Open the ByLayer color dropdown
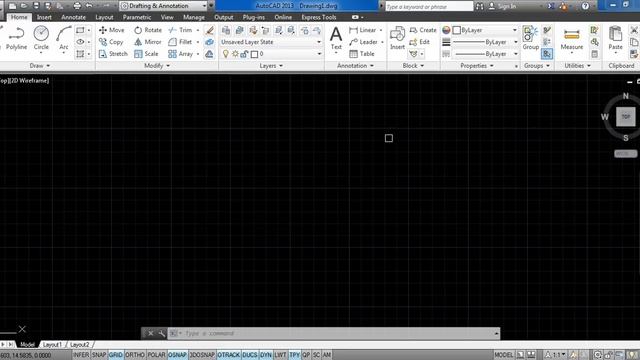Screen dimensions: 640x360 pyautogui.click(x=515, y=30)
